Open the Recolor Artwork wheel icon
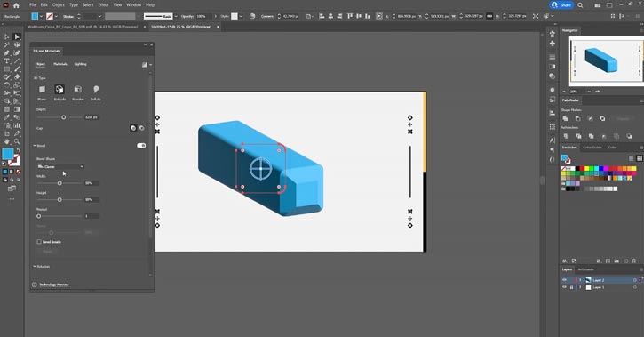 [252, 16]
